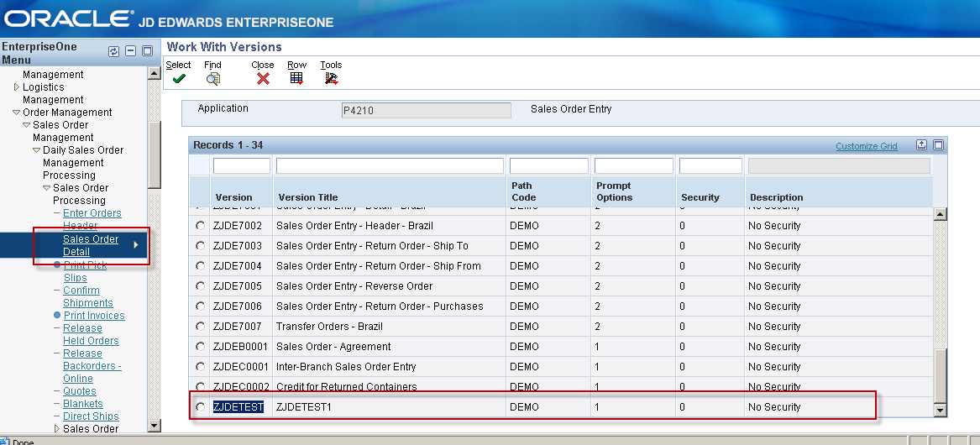Select the radio button for ZJDETEST
Screen dimensions: 980x445
click(200, 407)
